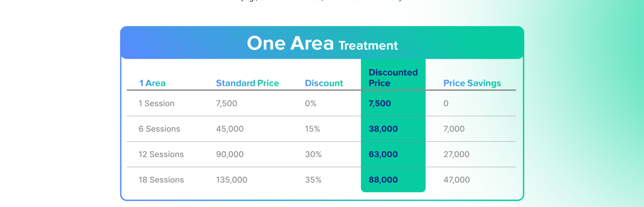Select the 6 Sessions row label
This screenshot has height=207, width=644.
coord(159,129)
